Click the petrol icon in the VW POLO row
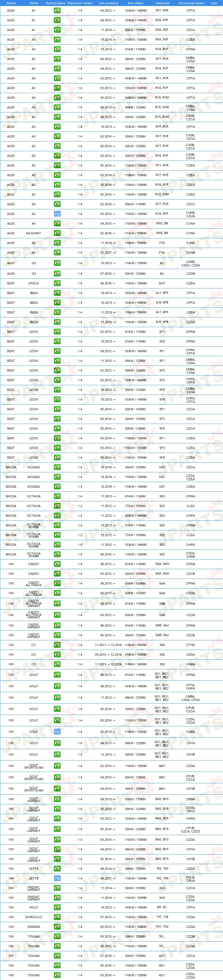The height and width of the screenshot is (980, 223). [57, 907]
